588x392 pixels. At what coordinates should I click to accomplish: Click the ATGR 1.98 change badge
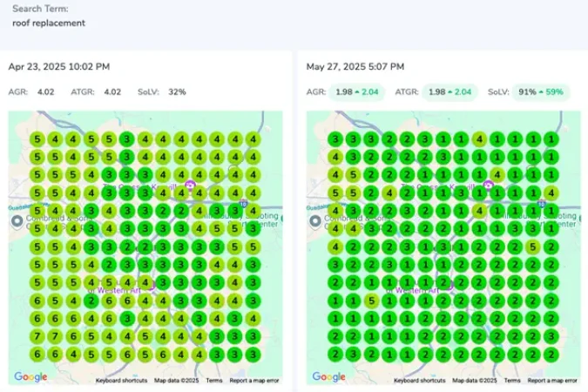click(449, 91)
